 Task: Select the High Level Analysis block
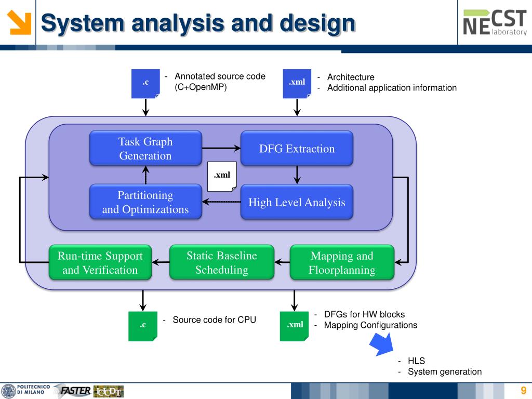tap(297, 202)
